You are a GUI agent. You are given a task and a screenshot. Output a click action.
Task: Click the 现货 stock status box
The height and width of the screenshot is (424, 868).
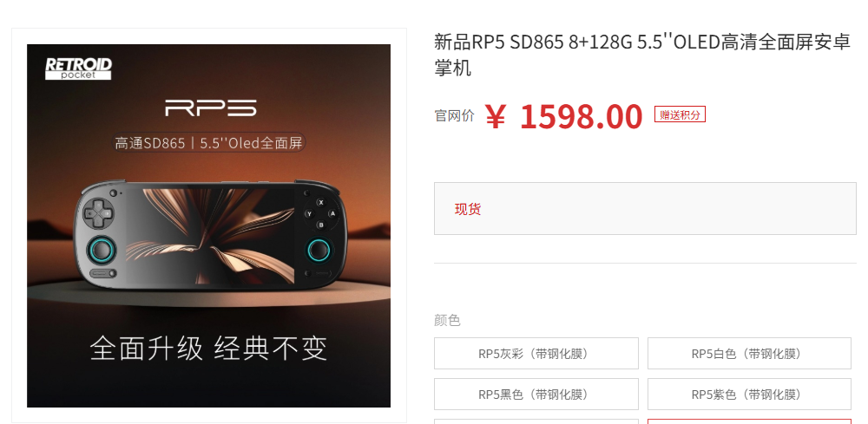645,208
